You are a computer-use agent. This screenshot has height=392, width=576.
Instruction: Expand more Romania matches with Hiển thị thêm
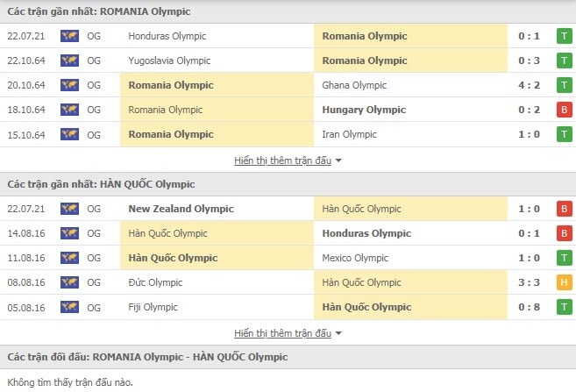point(283,160)
